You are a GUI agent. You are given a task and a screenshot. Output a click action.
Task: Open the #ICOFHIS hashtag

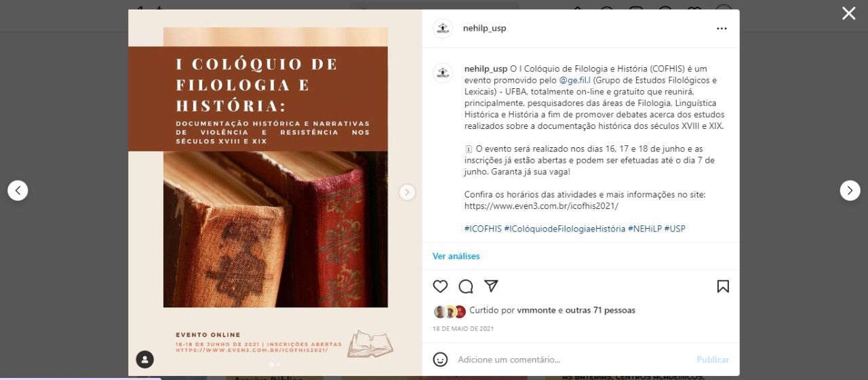click(x=483, y=229)
